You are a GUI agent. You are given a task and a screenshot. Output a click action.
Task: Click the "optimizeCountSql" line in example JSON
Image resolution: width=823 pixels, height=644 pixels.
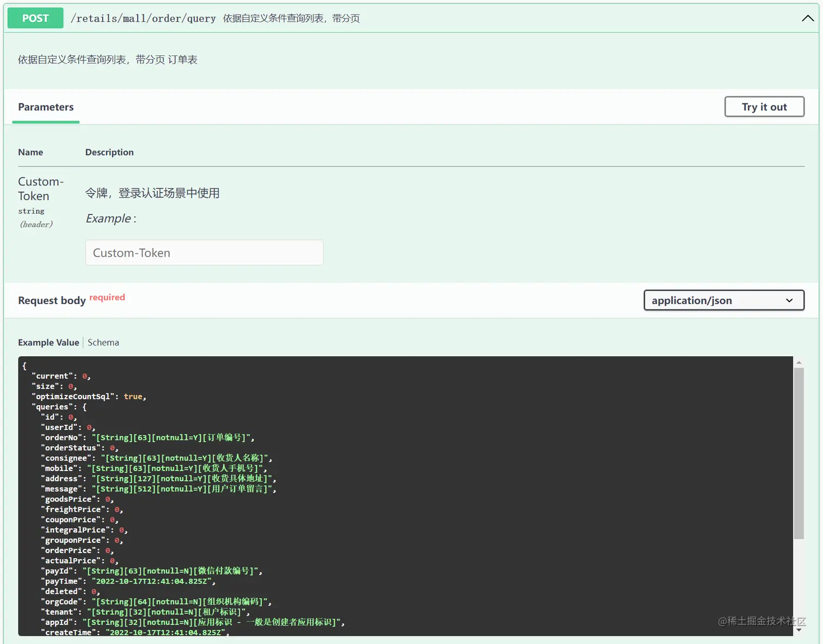[89, 397]
